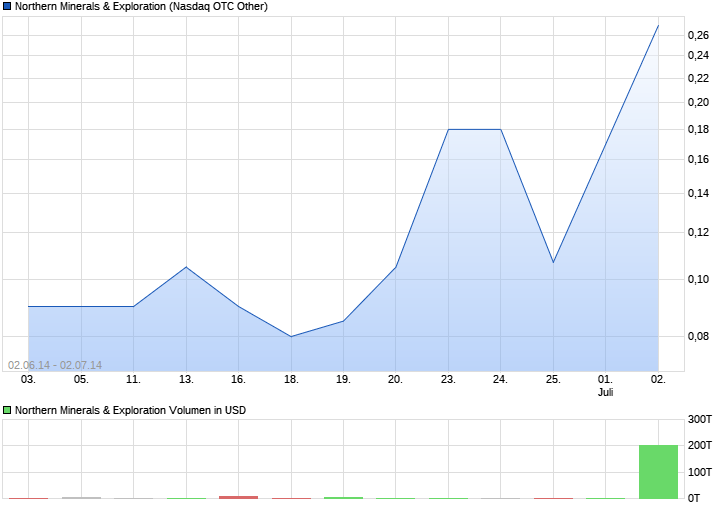Click the 'Northern Minerals & Exploration Volumen in USD' label
This screenshot has height=508, width=726.
(x=130, y=410)
